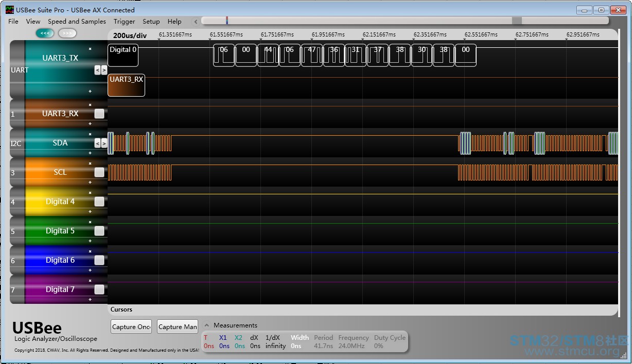Click the + icon on Digital 5 channel

(90, 241)
